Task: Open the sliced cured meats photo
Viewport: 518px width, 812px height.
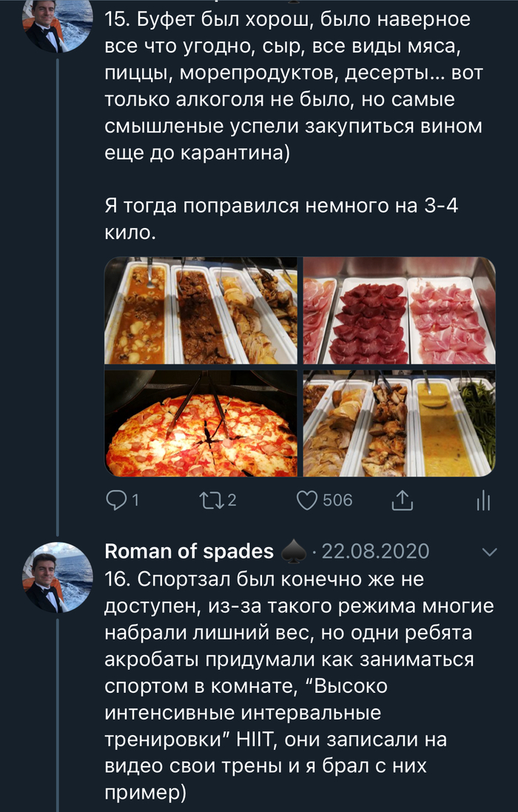Action: coord(399,311)
